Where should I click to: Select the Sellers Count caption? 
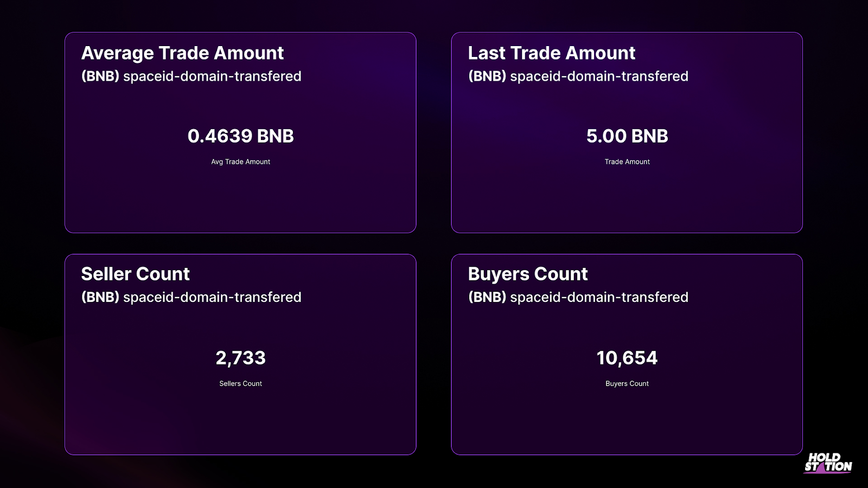coord(240,383)
